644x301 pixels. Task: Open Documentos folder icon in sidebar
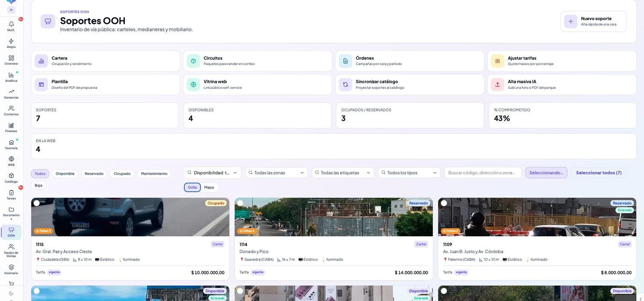11,209
